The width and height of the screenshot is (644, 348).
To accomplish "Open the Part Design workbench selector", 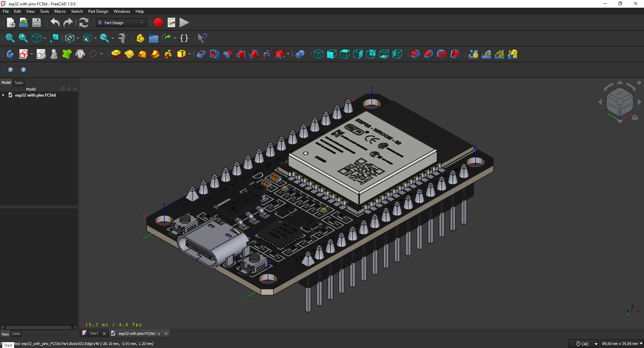I will (x=121, y=22).
